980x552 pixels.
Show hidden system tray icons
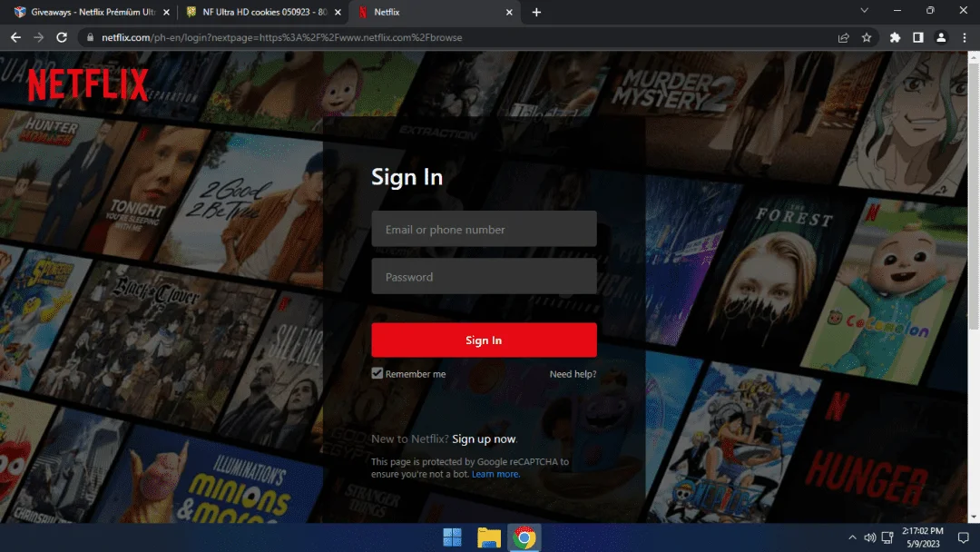[852, 537]
